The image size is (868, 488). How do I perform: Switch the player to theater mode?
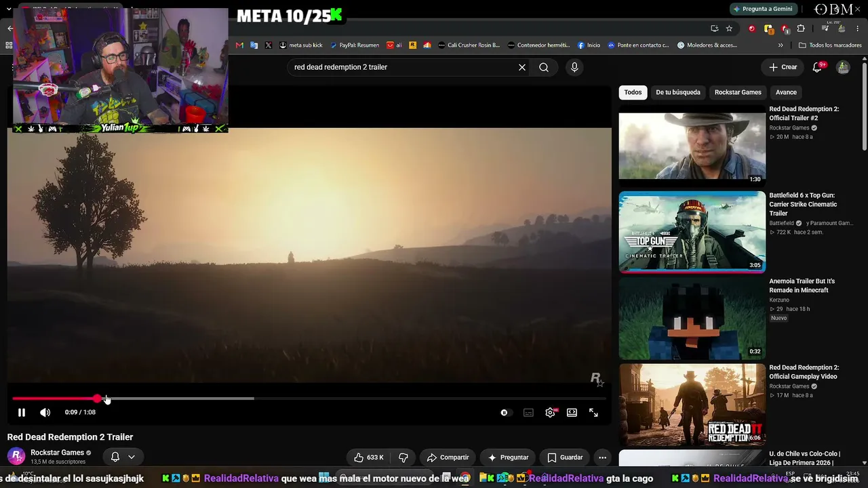point(572,412)
